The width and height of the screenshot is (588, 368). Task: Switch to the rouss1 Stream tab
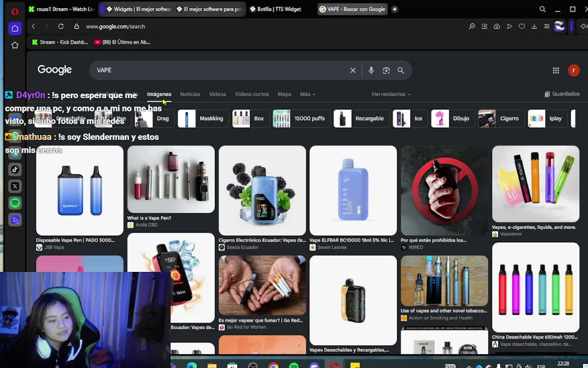coord(62,9)
